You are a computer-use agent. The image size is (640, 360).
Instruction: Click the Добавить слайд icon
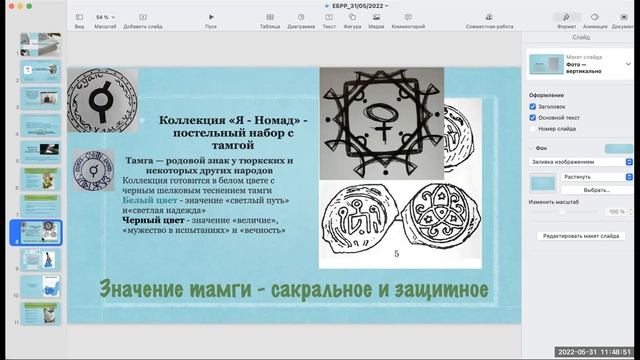coord(143,17)
